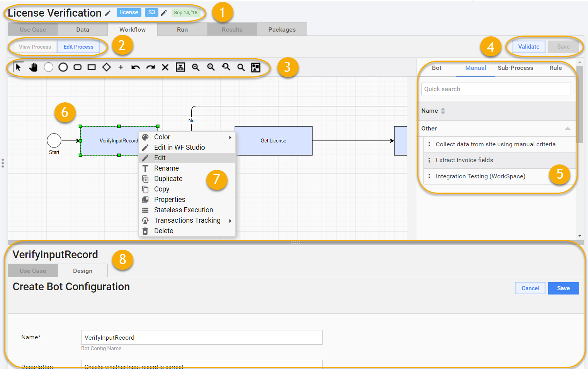Sort the list by Name column
This screenshot has width=588, height=369.
click(x=443, y=111)
